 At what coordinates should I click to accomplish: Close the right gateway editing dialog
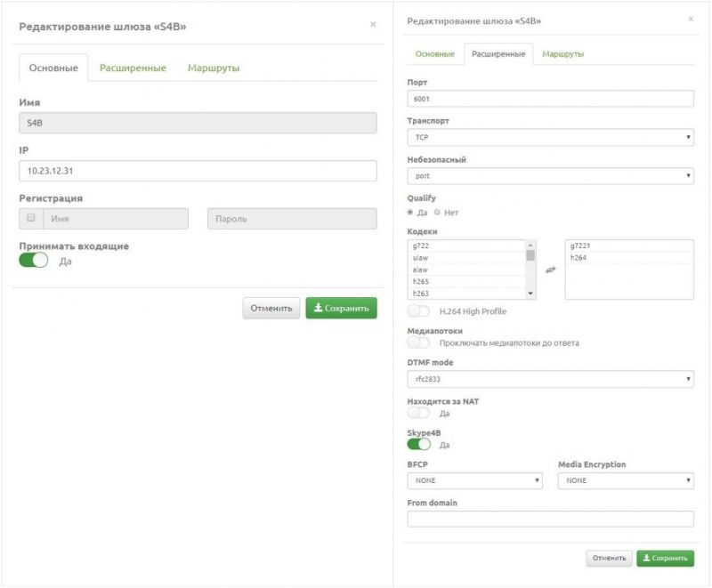click(691, 19)
